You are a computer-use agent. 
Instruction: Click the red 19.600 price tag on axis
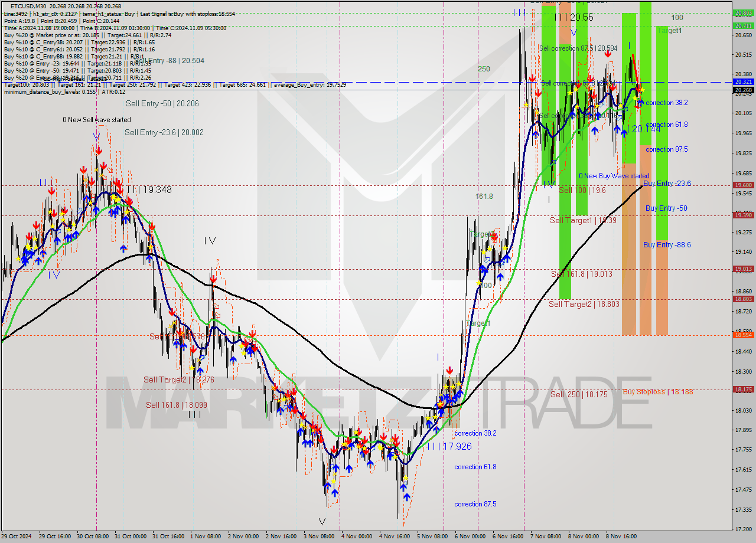743,185
